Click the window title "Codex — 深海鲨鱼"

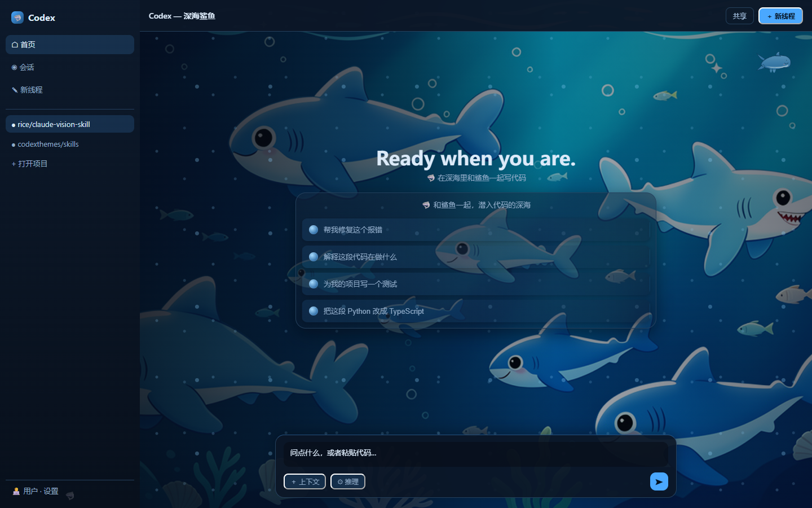[182, 16]
